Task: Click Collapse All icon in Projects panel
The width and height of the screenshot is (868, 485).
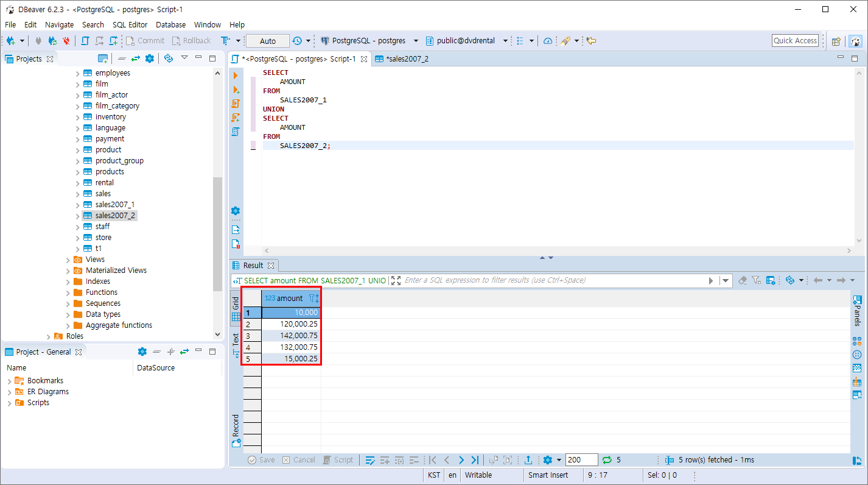Action: 122,58
